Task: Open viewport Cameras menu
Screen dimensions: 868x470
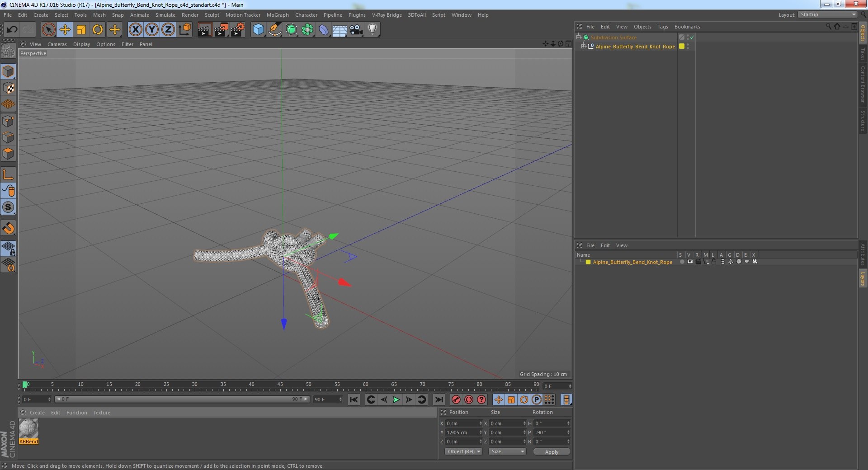Action: pyautogui.click(x=57, y=44)
